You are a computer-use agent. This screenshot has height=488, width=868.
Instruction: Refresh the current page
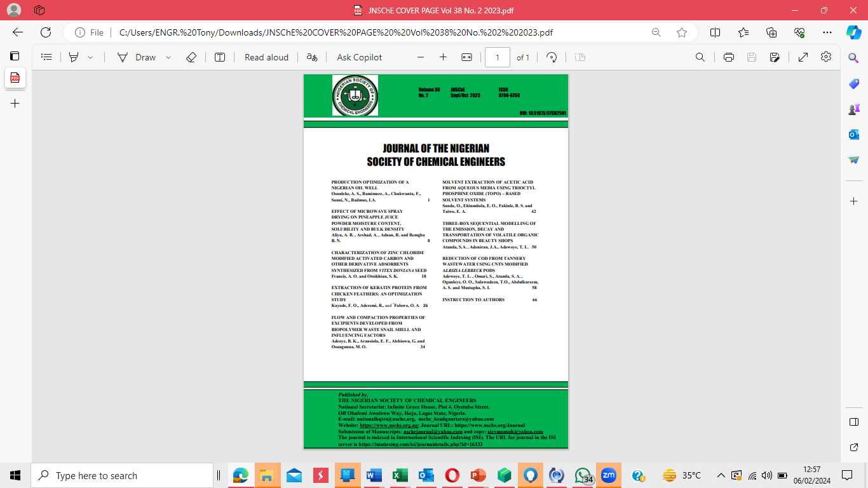pyautogui.click(x=46, y=32)
